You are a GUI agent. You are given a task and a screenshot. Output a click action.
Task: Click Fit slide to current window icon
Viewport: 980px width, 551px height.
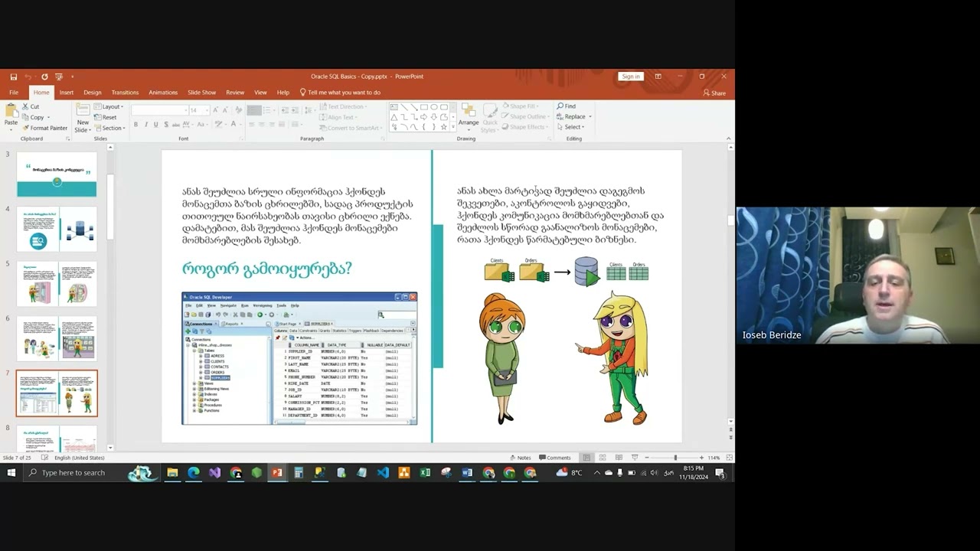(x=729, y=458)
